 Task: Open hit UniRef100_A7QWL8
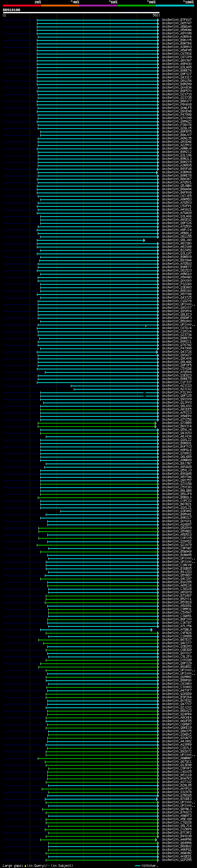pyautogui.click(x=176, y=629)
